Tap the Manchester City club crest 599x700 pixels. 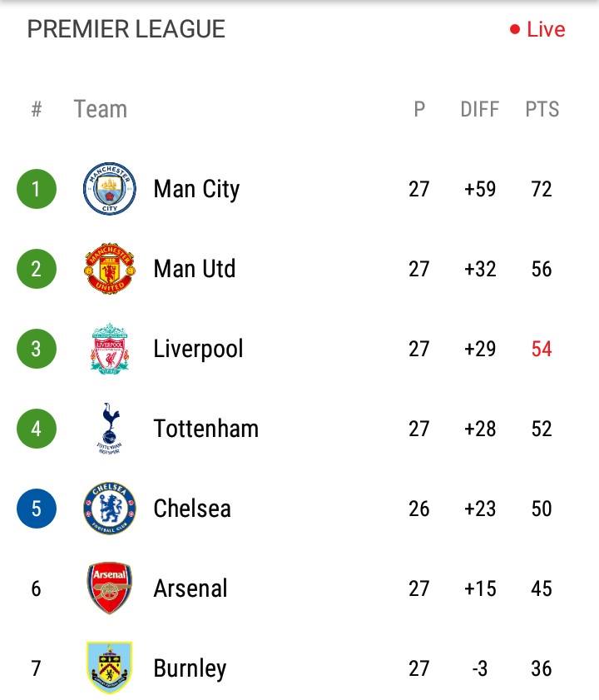click(110, 188)
